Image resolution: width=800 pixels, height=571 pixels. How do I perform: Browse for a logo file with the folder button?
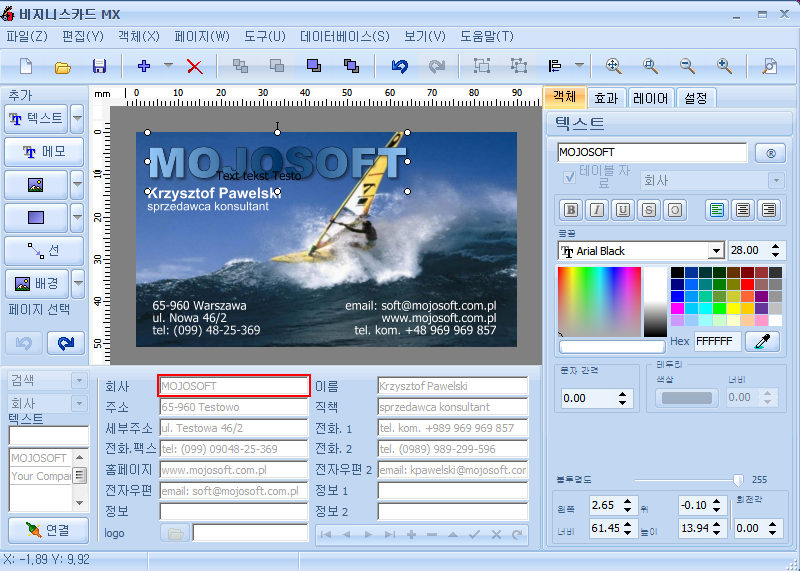pyautogui.click(x=175, y=533)
